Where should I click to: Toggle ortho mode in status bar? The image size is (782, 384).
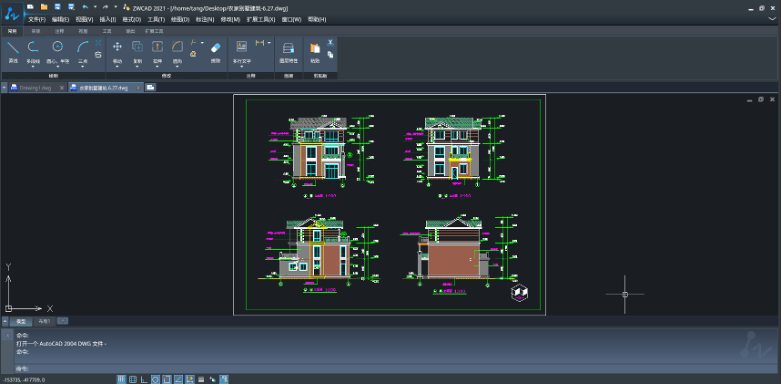point(144,380)
